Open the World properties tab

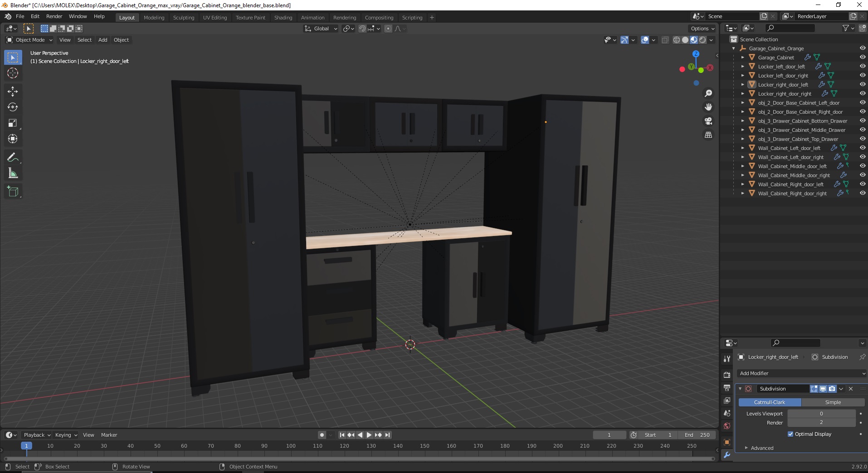coord(727,426)
